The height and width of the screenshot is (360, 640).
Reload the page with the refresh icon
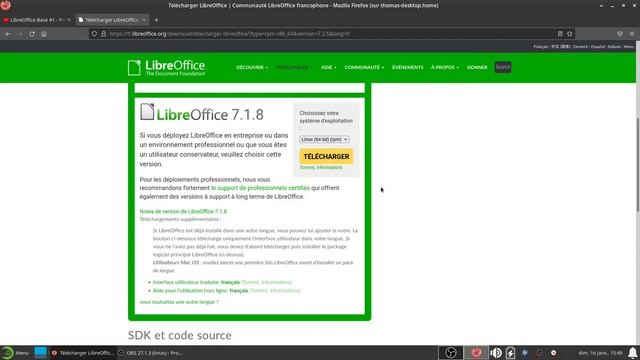tap(32, 34)
